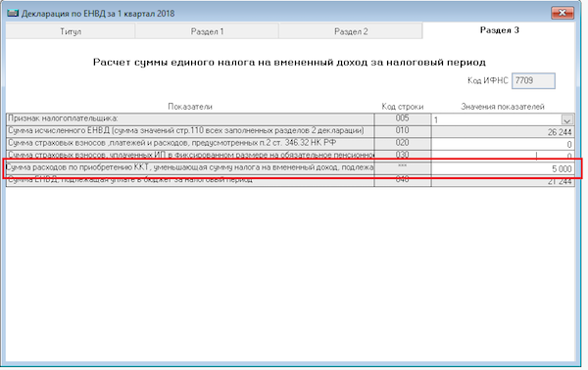Switch to the Титул tab
Screen dimensions: 588x370
[x=71, y=31]
